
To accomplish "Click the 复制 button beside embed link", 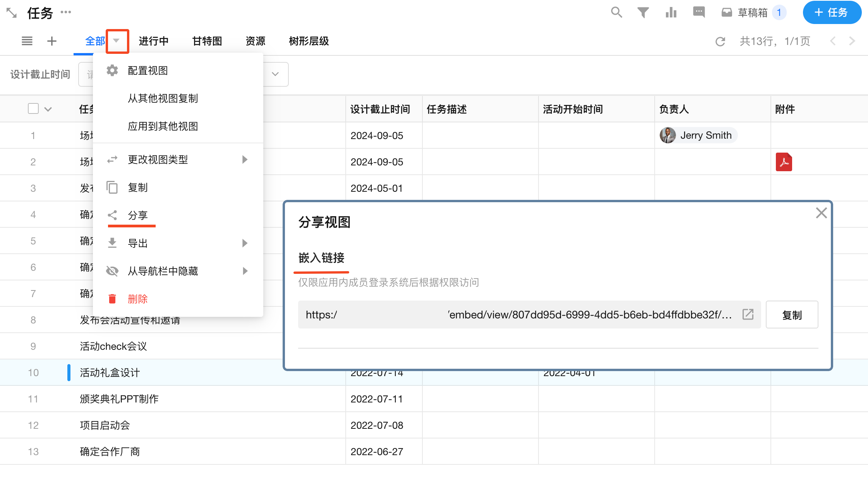I will click(x=792, y=315).
